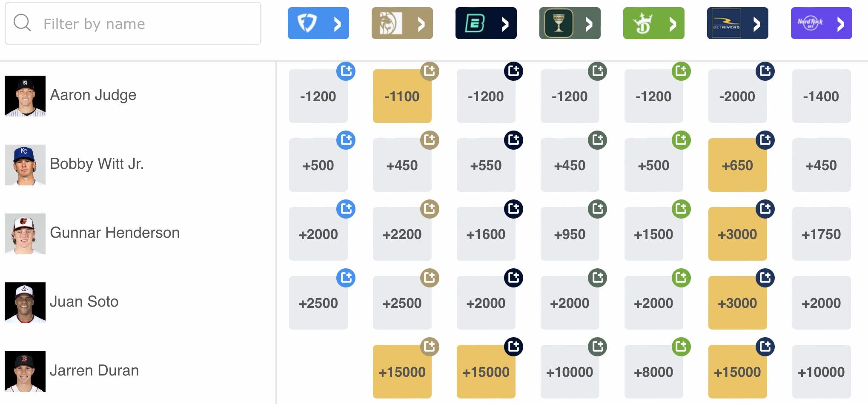868x404 pixels.
Task: Click Jarren Duran player photo
Action: coord(25,372)
